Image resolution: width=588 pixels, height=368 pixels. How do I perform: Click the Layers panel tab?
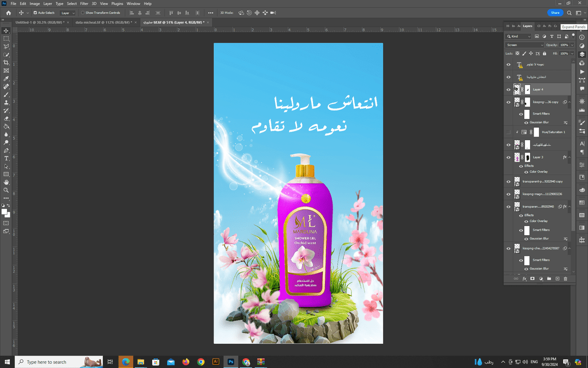coord(527,26)
